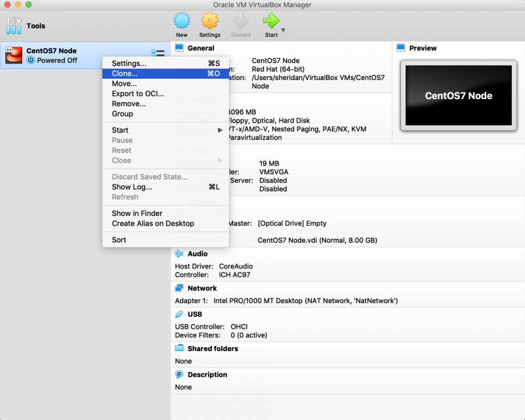Click the General section monitor icon

tap(179, 48)
